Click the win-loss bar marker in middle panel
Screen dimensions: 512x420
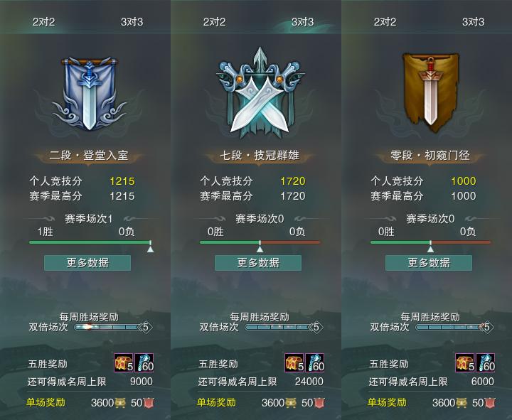pos(260,247)
